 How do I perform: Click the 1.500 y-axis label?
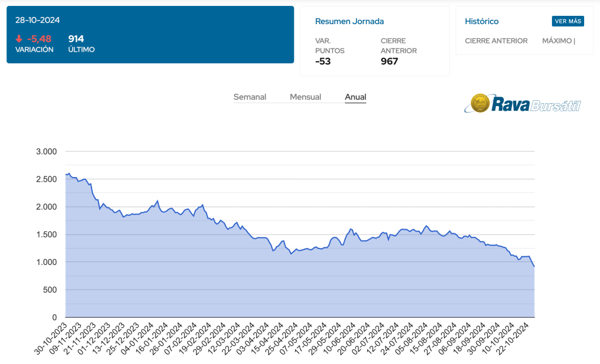pyautogui.click(x=46, y=234)
